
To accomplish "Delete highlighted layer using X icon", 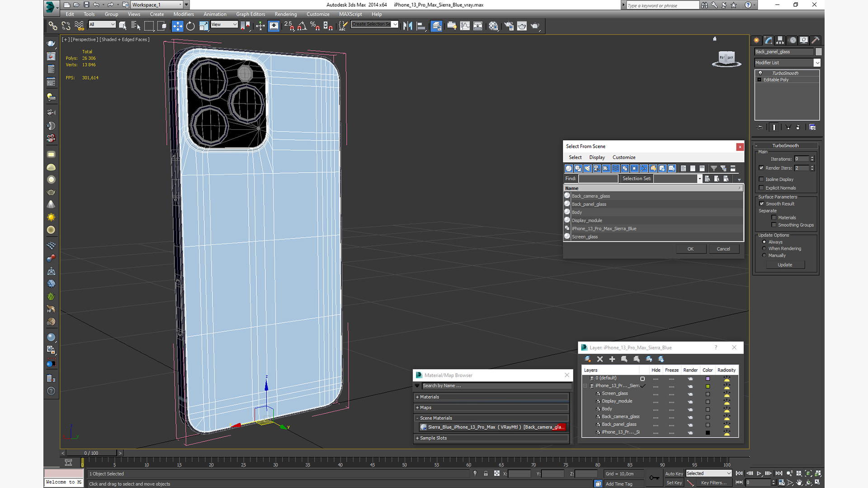I will (x=600, y=359).
